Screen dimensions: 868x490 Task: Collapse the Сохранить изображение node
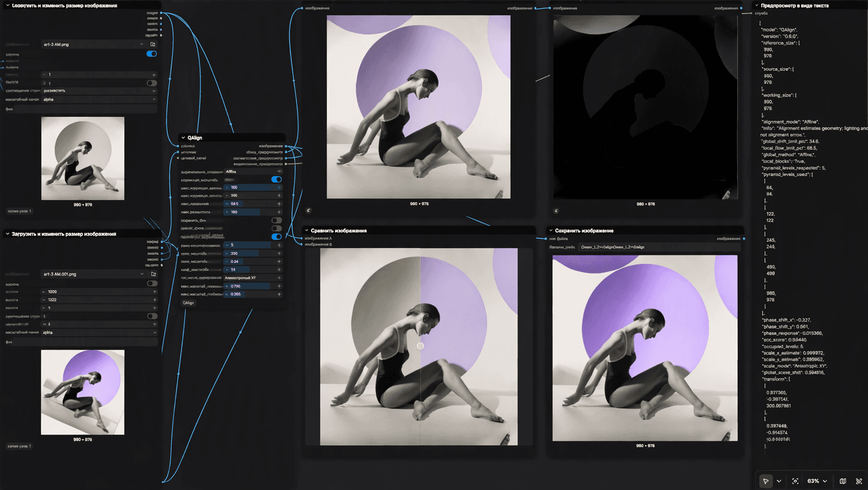pos(551,230)
